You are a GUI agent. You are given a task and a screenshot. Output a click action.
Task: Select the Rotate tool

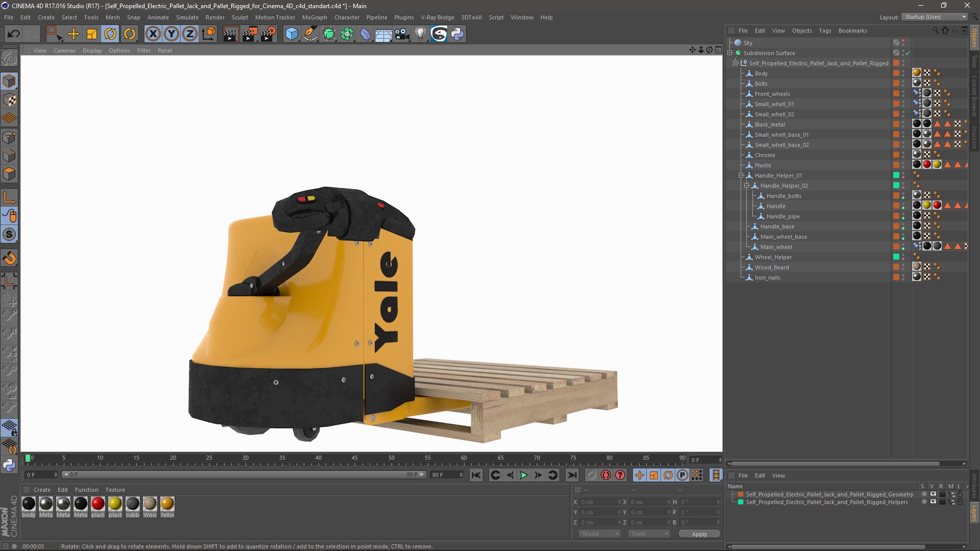tap(110, 34)
